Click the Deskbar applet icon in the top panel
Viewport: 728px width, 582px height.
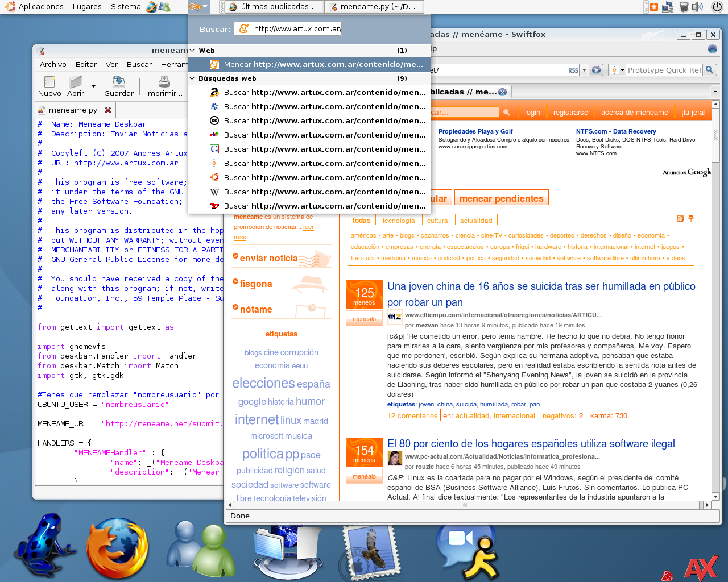point(195,7)
